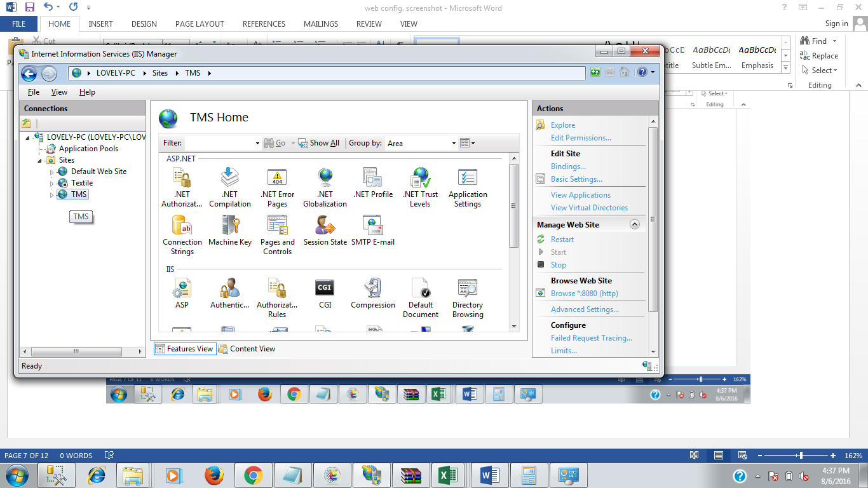Click View Virtual Directories link
The image size is (868, 488).
[x=589, y=208]
